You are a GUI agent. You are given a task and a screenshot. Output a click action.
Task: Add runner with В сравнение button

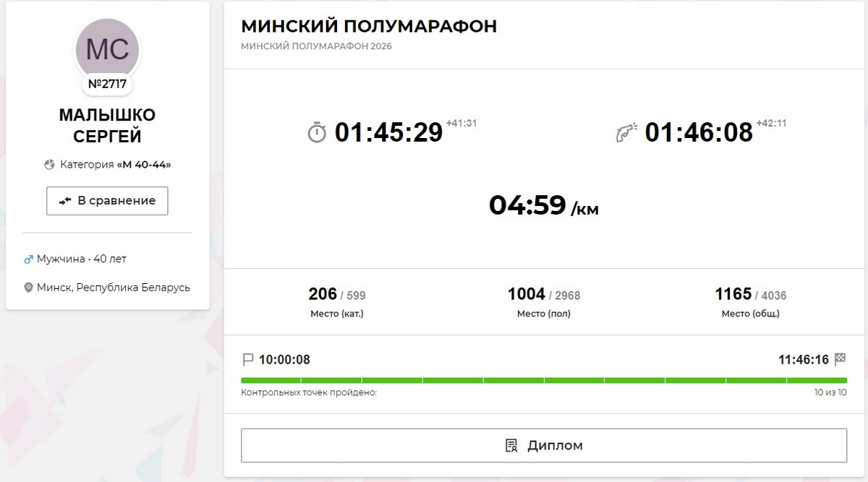tap(107, 201)
